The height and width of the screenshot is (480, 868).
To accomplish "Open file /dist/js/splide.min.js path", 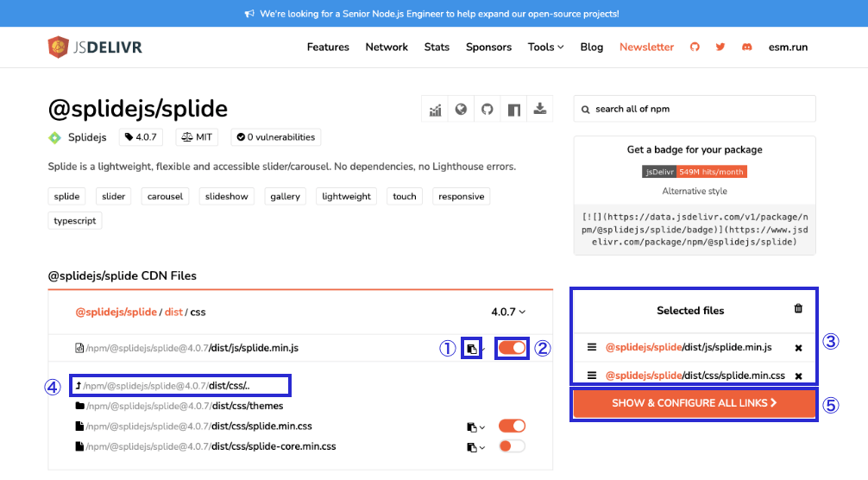I will click(186, 348).
